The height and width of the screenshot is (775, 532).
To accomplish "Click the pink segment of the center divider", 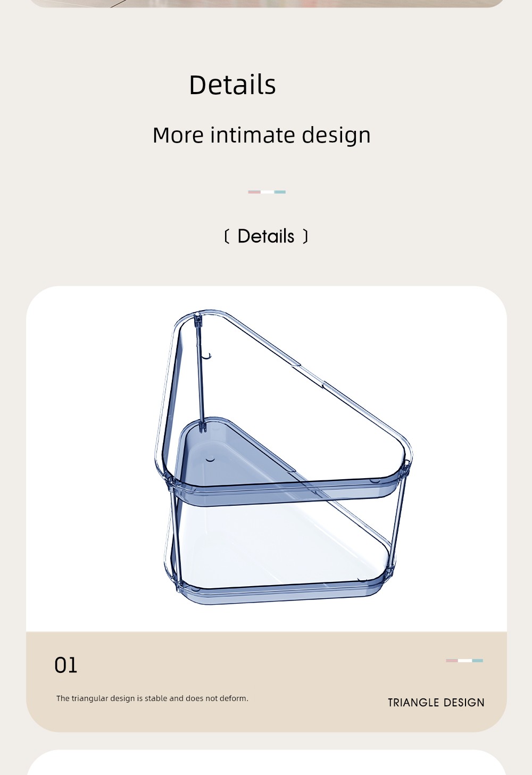I will tap(254, 192).
